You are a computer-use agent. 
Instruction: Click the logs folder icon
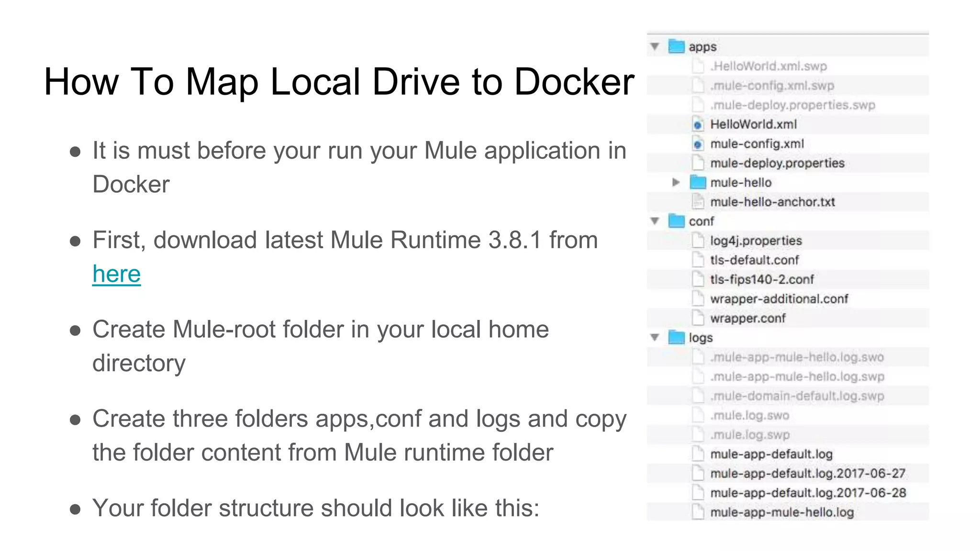tap(676, 337)
